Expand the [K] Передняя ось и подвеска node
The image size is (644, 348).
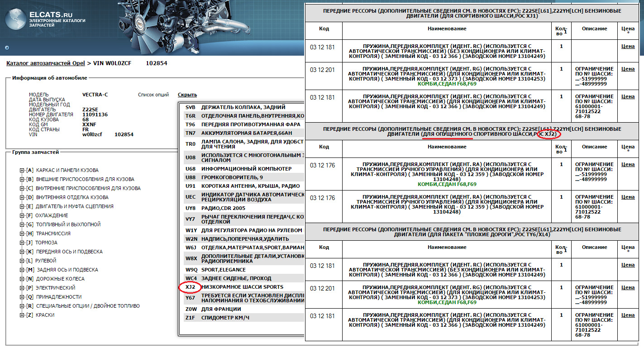click(x=22, y=252)
